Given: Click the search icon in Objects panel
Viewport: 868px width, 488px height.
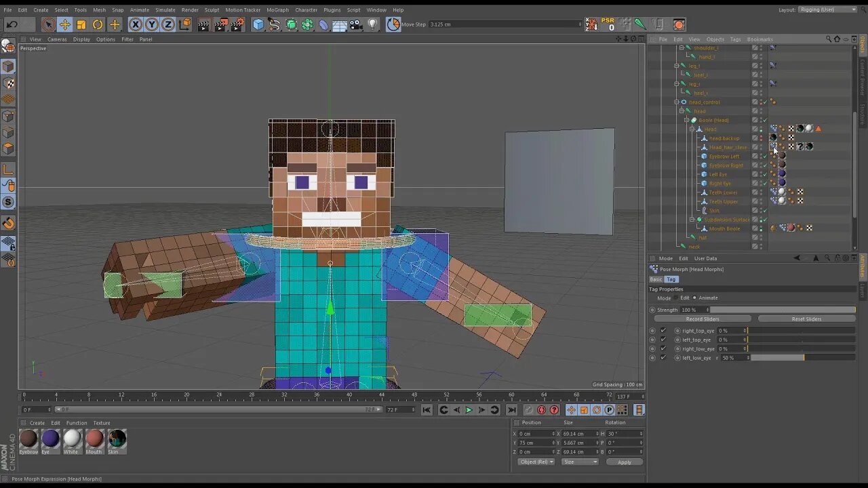Looking at the screenshot, I should (828, 39).
